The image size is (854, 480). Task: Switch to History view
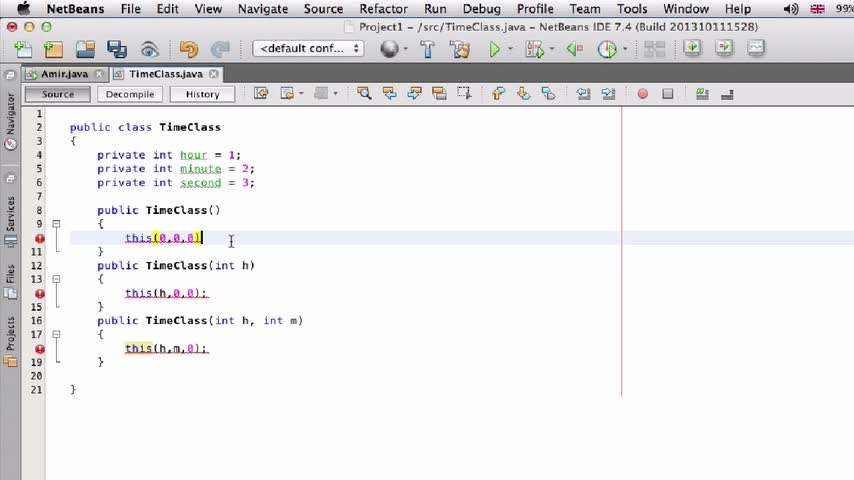pyautogui.click(x=203, y=94)
